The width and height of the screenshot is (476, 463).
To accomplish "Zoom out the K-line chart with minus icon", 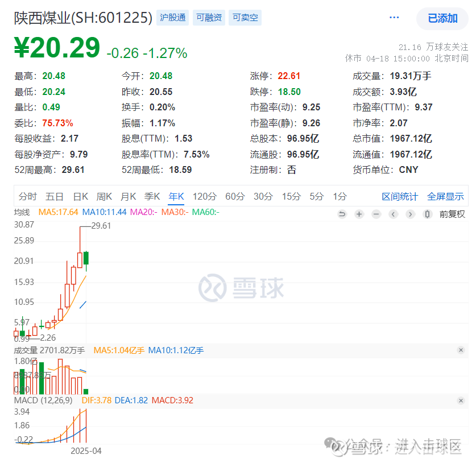I will tap(376, 214).
